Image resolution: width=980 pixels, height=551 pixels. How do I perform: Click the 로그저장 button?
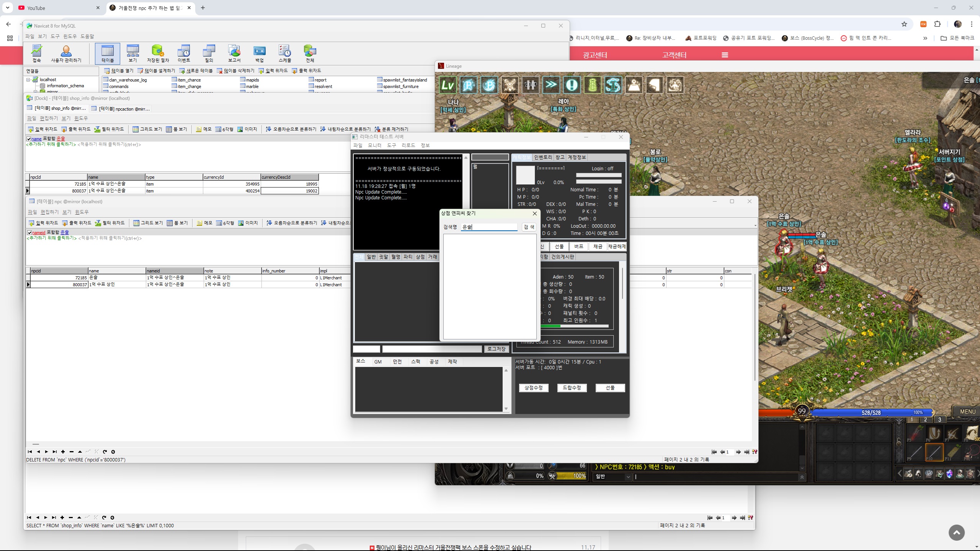click(497, 349)
